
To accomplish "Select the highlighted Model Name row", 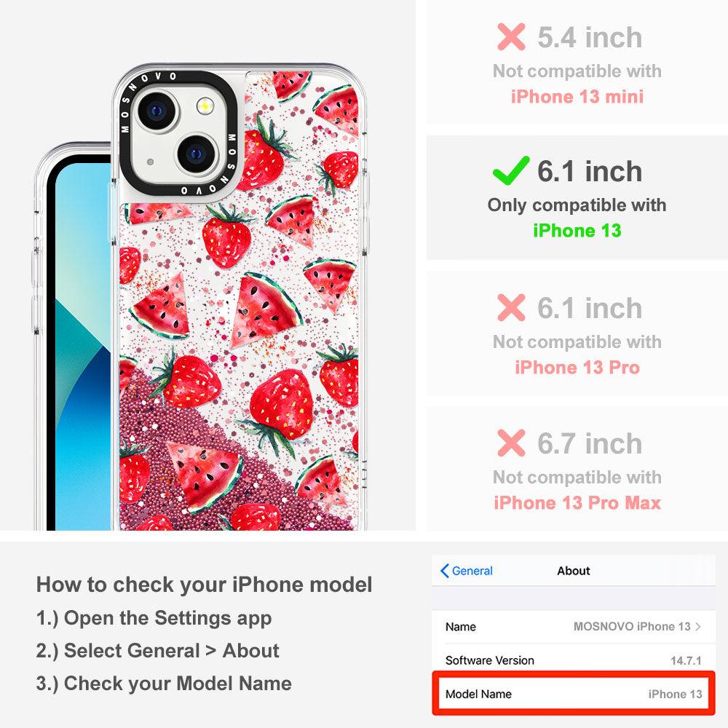I will [x=574, y=694].
